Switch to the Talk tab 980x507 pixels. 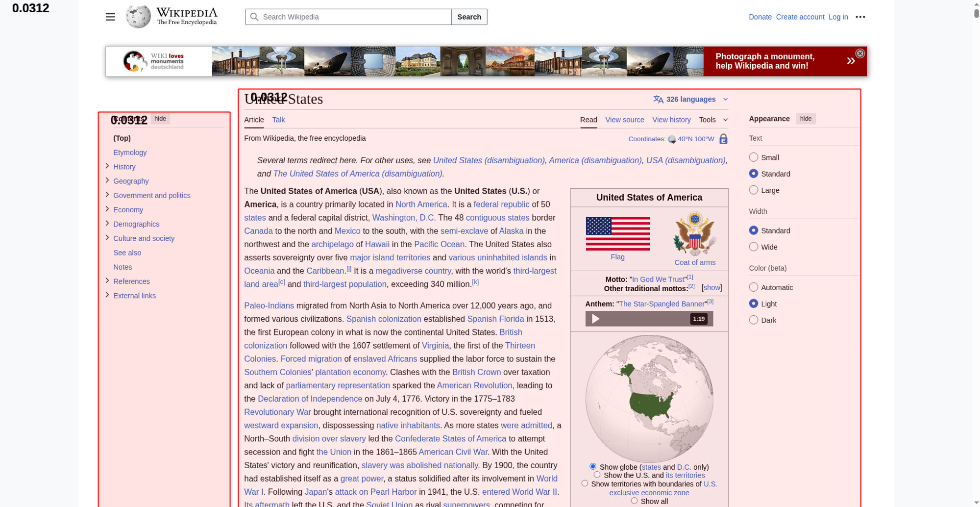tap(278, 120)
